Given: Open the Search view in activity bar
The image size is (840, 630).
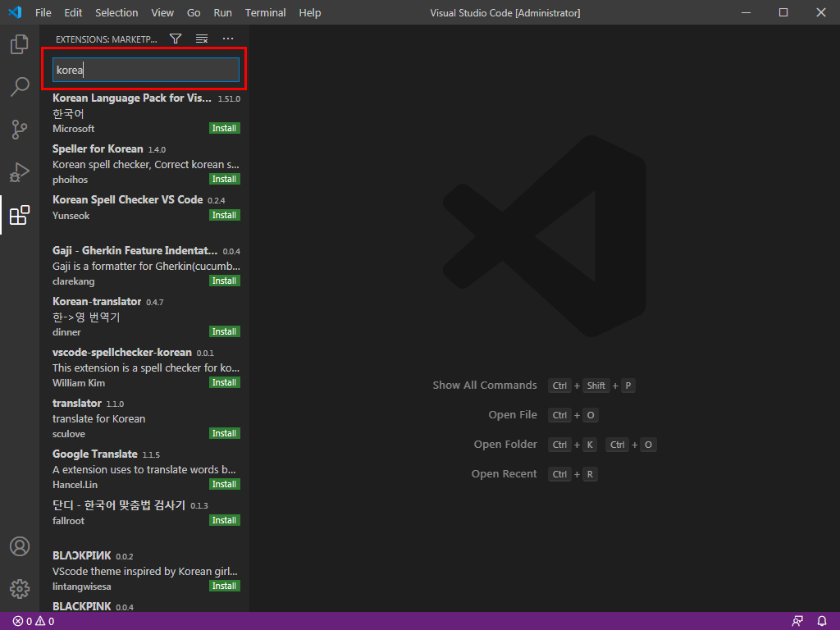Looking at the screenshot, I should pos(20,87).
